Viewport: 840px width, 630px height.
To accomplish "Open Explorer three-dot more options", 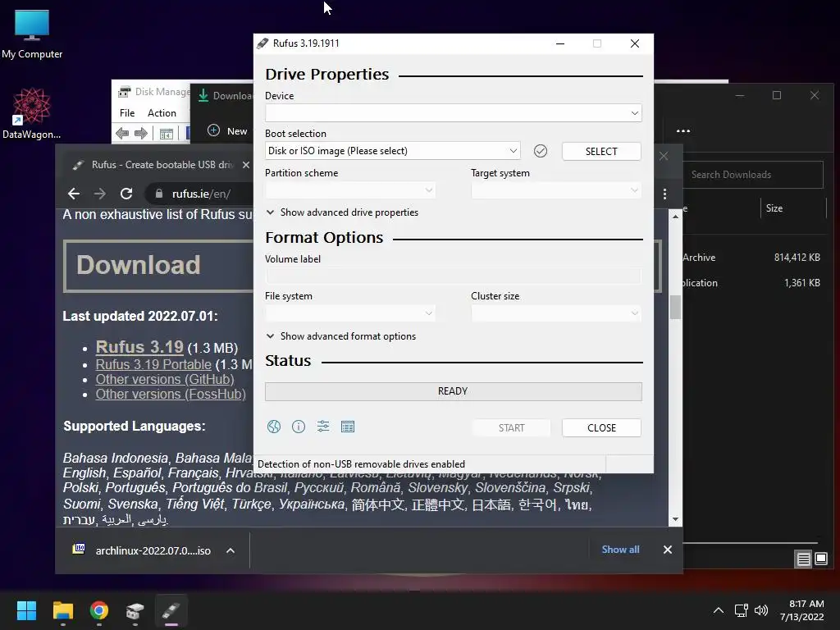I will tap(683, 130).
